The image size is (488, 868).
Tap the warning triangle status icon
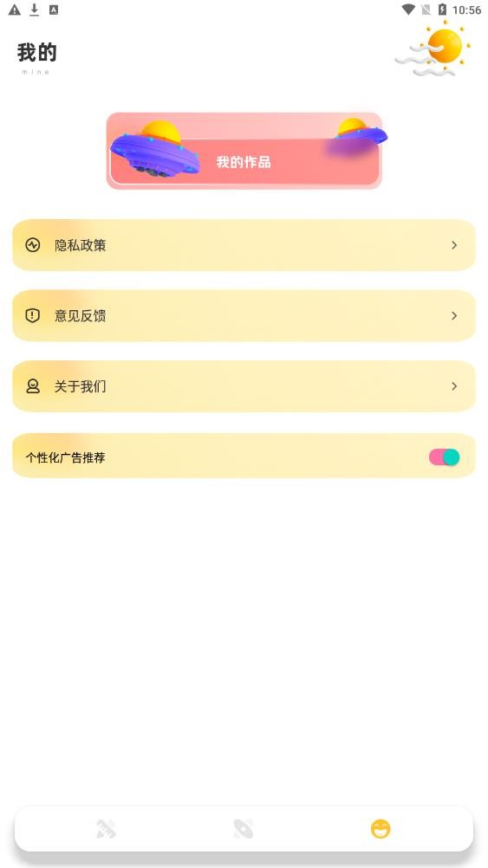[15, 10]
